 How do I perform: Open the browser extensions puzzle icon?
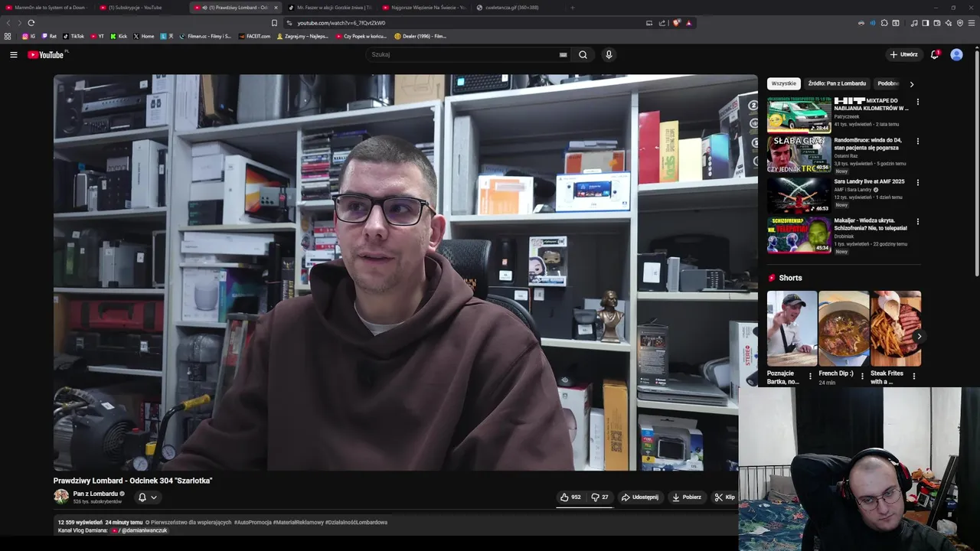click(884, 23)
